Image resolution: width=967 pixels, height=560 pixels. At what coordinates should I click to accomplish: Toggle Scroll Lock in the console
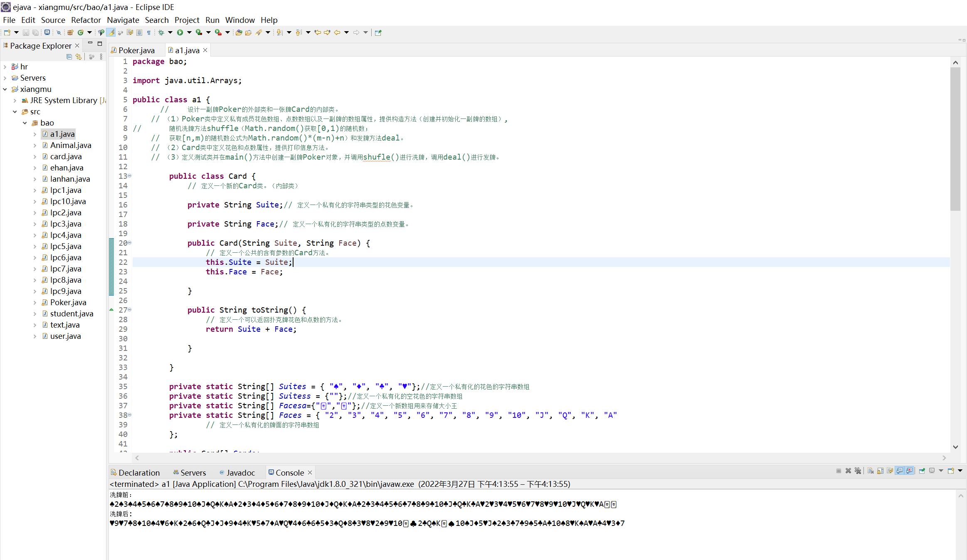coord(880,471)
